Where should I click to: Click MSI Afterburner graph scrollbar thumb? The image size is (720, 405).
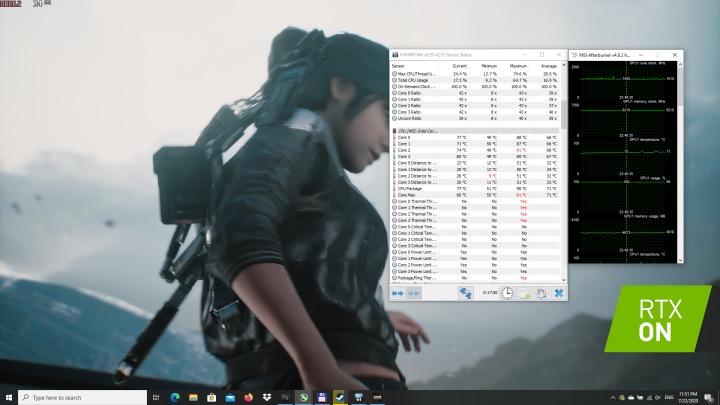pyautogui.click(x=680, y=87)
